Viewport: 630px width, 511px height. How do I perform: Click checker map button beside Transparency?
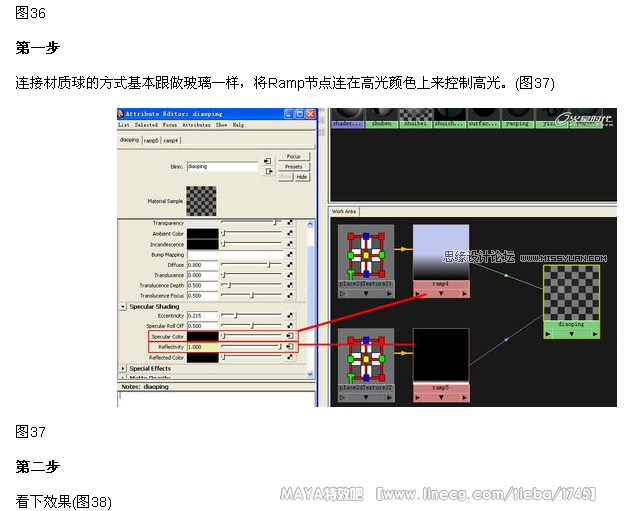coord(290,223)
